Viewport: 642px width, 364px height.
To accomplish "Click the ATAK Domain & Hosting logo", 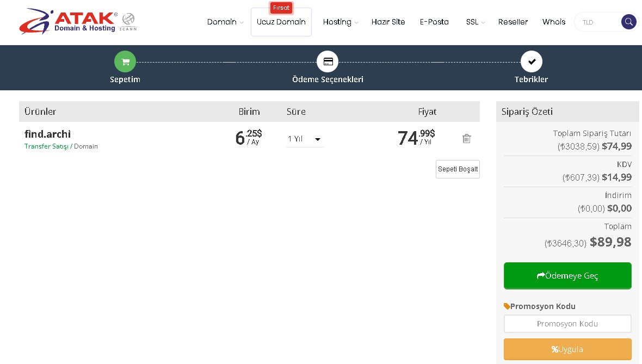I will coord(68,21).
